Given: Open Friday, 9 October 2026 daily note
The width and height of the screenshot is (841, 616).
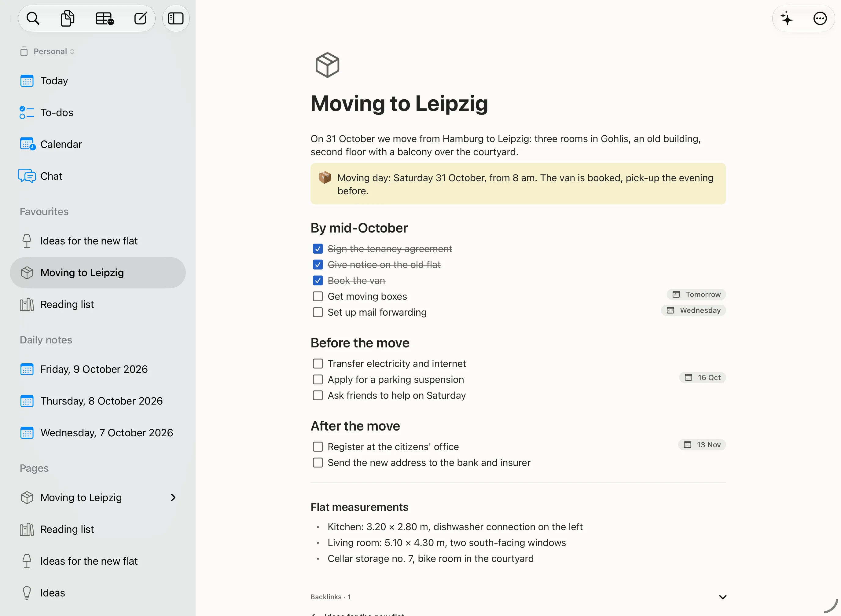Looking at the screenshot, I should [x=98, y=369].
